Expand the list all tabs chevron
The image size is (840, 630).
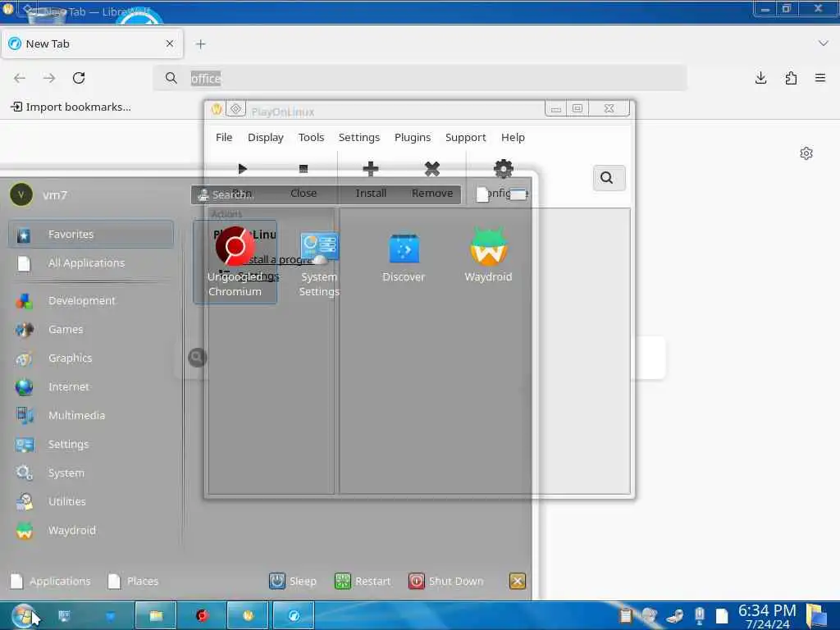[x=824, y=43]
